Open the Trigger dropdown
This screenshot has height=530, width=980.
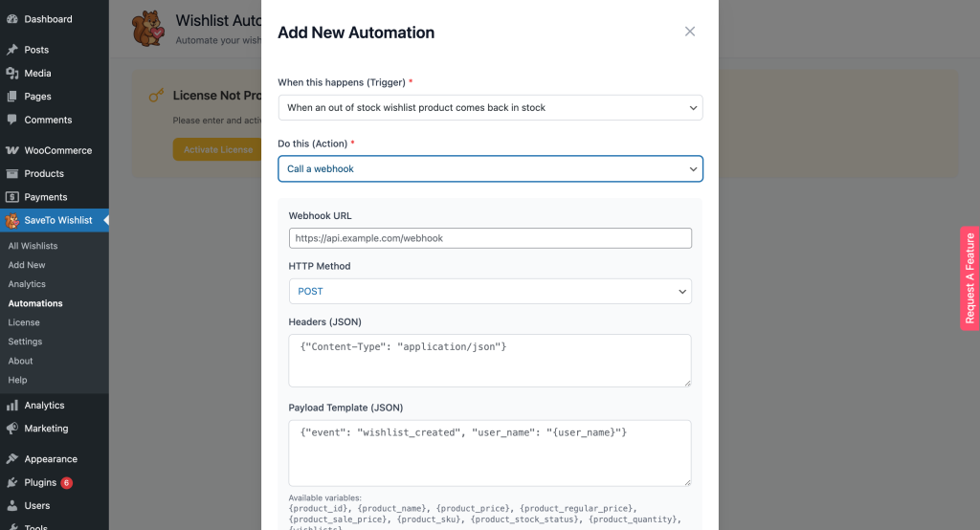(490, 108)
